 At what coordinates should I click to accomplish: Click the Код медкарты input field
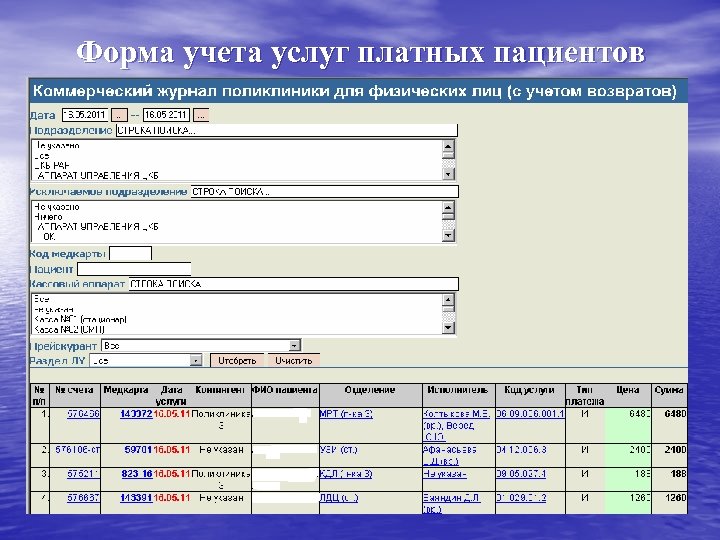(130, 253)
